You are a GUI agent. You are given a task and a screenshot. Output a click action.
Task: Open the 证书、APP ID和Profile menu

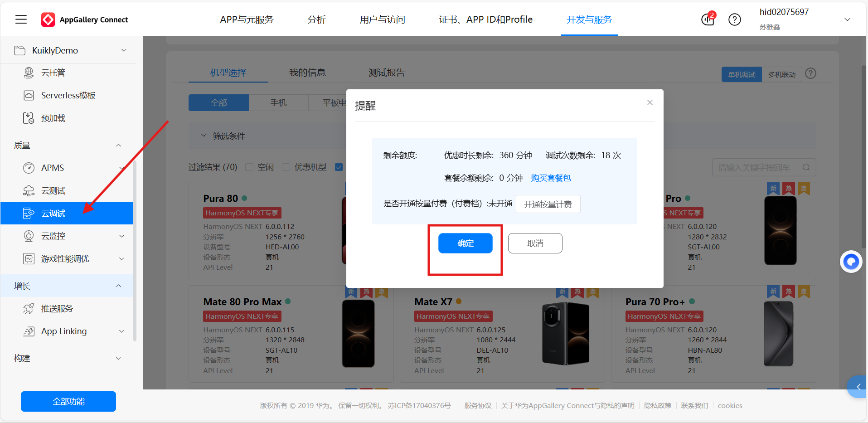485,19
